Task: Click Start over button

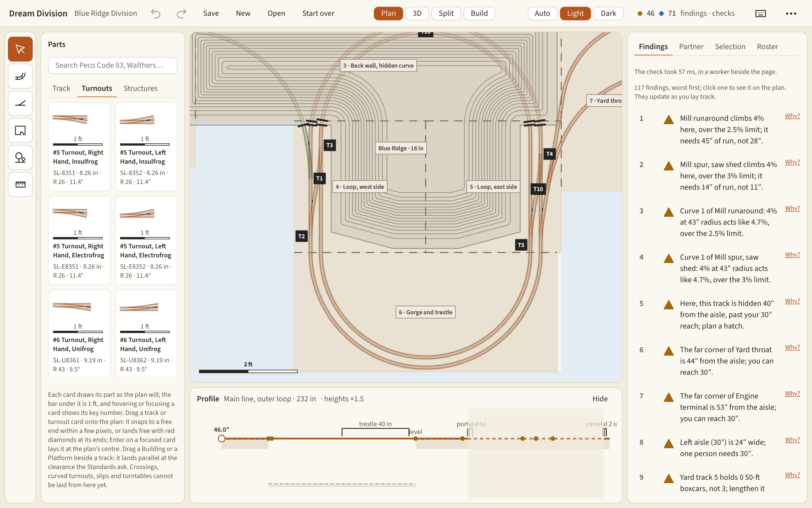Action: (x=318, y=14)
